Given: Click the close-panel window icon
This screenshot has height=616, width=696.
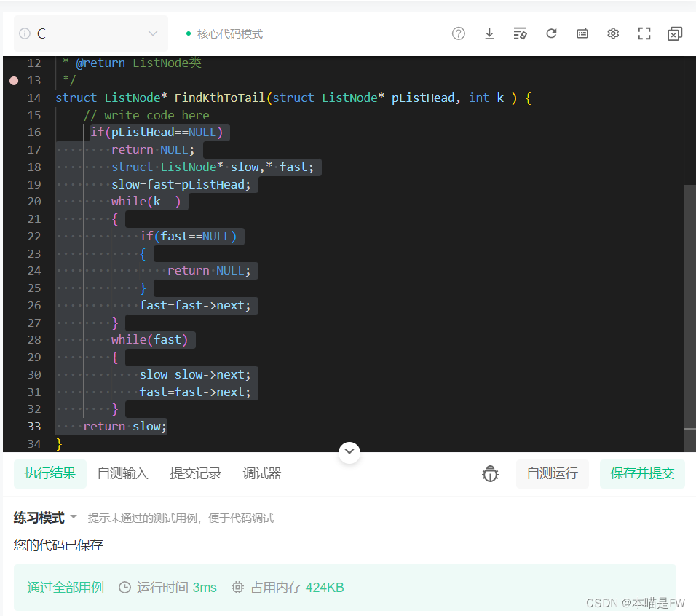Looking at the screenshot, I should coord(675,33).
